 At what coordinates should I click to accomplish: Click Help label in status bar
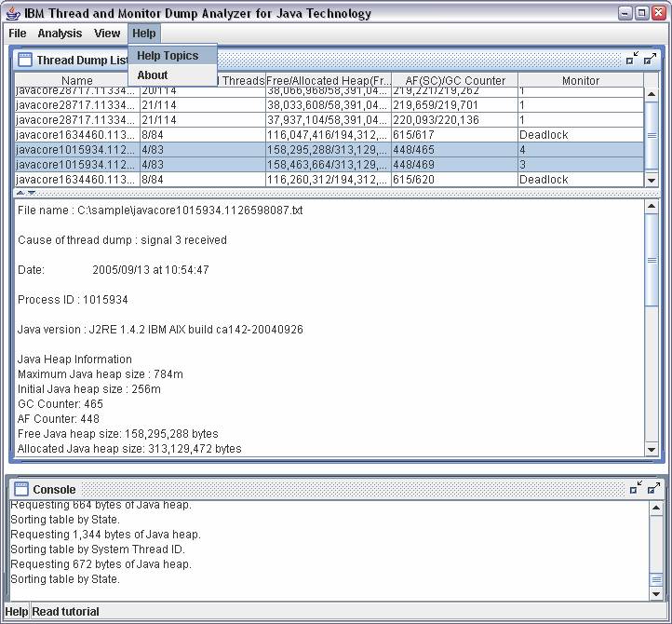tap(16, 612)
